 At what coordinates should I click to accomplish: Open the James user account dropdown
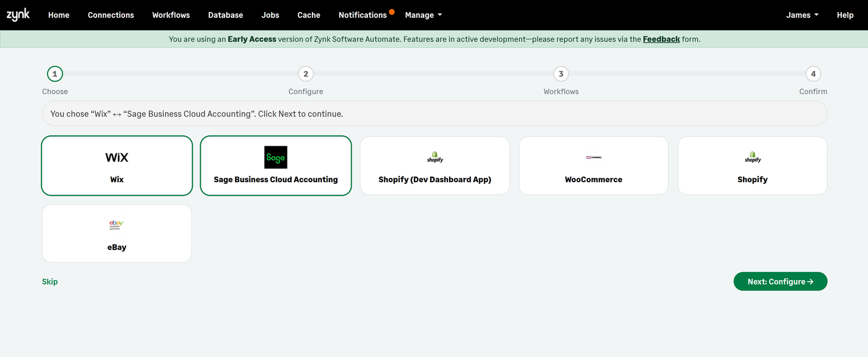pos(802,15)
